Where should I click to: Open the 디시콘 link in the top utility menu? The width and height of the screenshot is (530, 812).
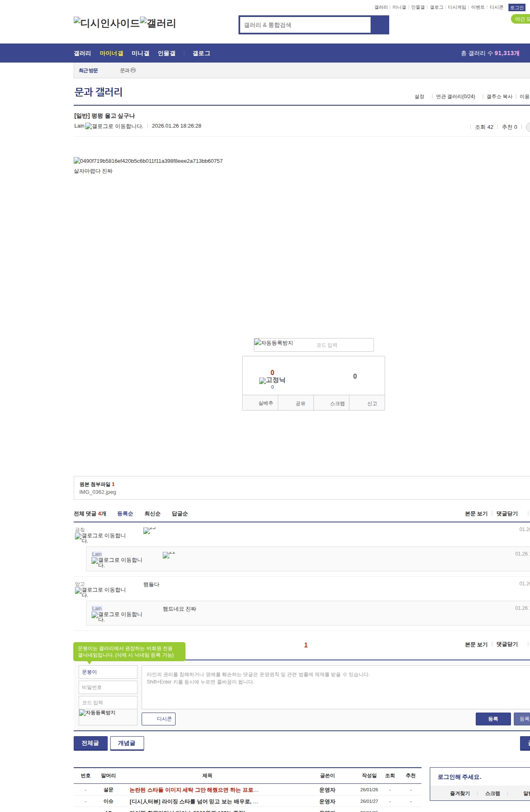(496, 7)
